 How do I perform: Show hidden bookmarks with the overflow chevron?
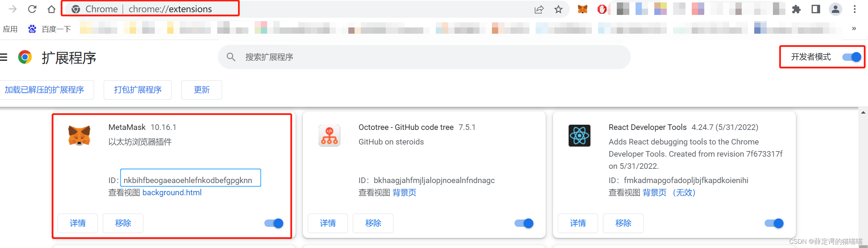tap(854, 28)
